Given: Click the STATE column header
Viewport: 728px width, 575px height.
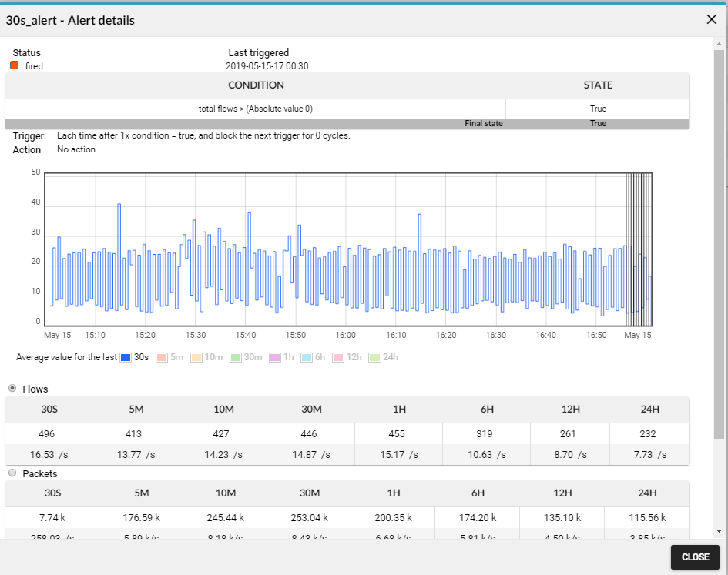Looking at the screenshot, I should pos(598,85).
